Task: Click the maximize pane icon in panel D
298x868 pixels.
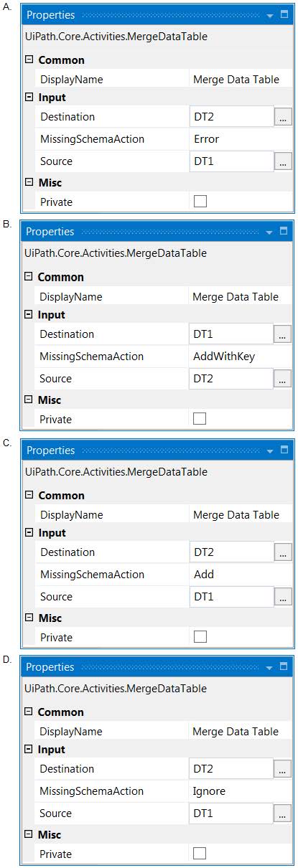Action: coord(283,666)
